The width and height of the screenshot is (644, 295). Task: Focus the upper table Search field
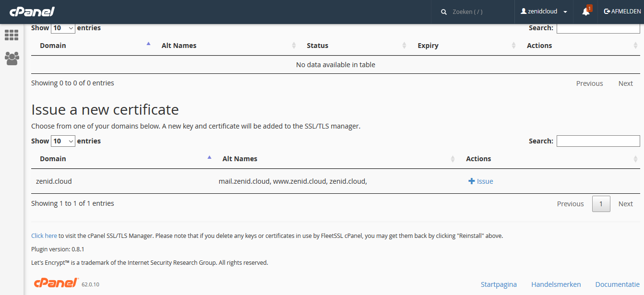598,28
